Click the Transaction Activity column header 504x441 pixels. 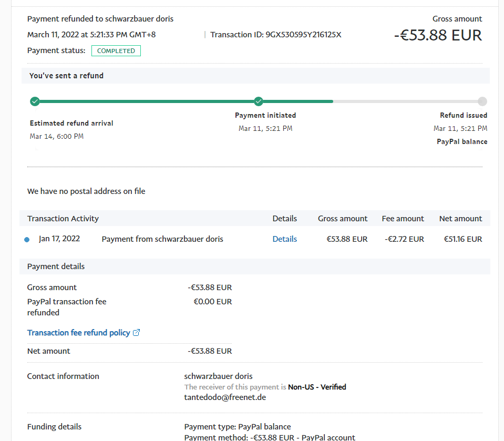(63, 219)
